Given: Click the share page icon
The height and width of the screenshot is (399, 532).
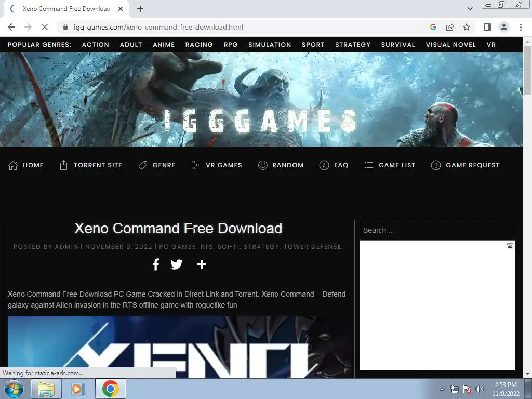Looking at the screenshot, I should click(x=450, y=27).
